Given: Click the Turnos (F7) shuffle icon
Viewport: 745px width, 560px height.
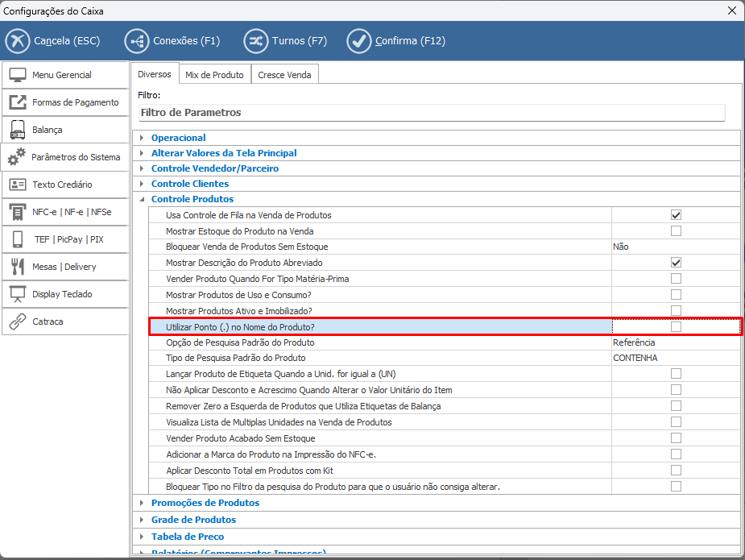Looking at the screenshot, I should (256, 40).
